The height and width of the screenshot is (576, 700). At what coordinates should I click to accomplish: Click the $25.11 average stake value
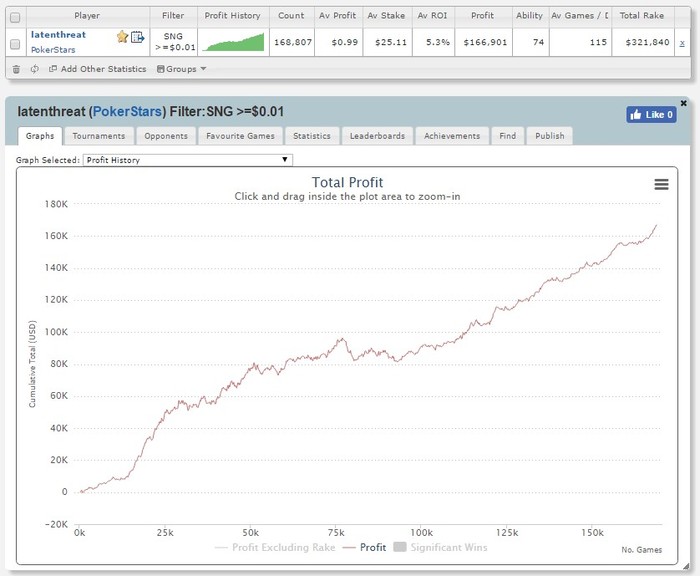tap(391, 42)
